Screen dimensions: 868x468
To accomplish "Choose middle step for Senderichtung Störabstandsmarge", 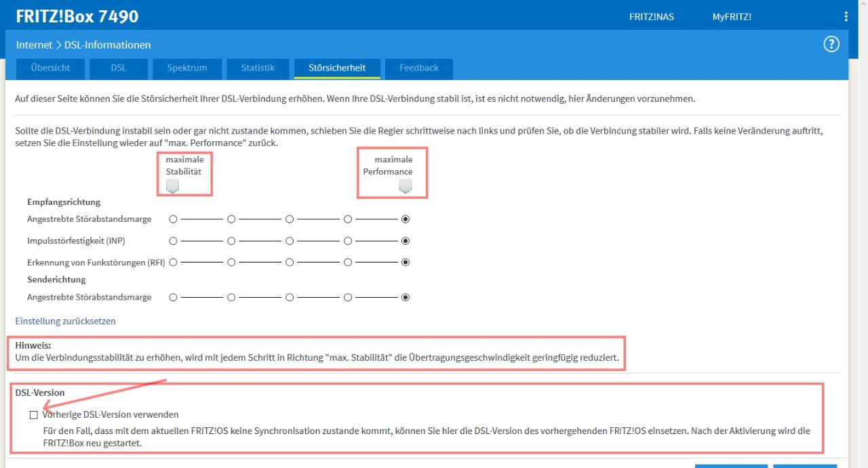I will click(290, 297).
